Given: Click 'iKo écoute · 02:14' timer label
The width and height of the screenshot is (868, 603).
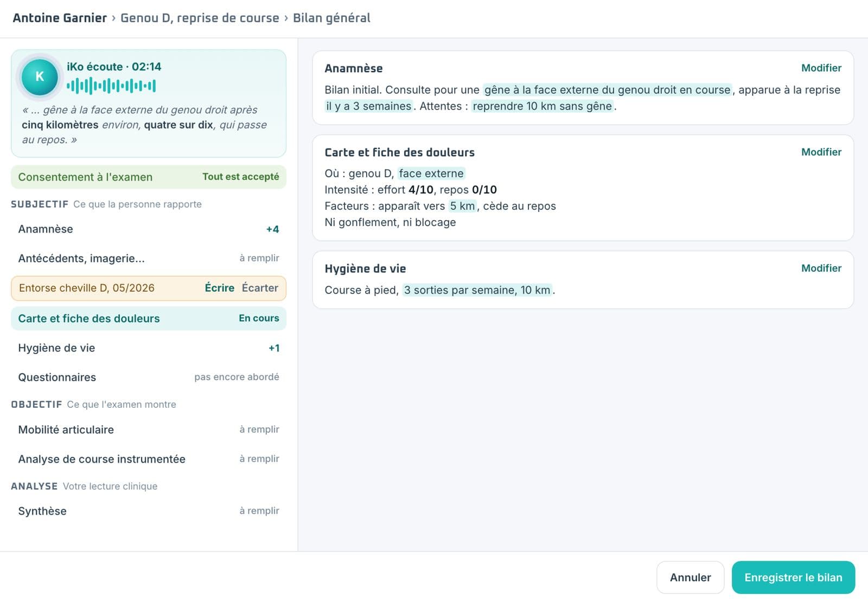Looking at the screenshot, I should (114, 67).
